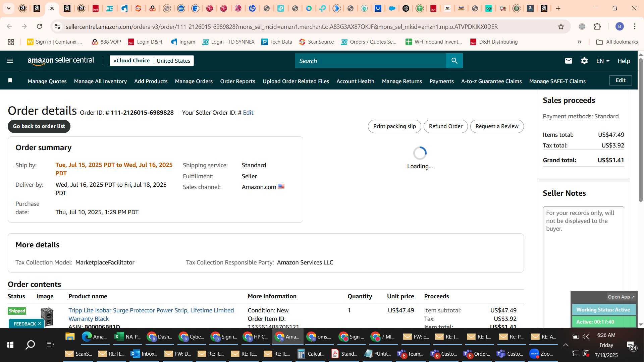Open Manage All Inventory menu
This screenshot has width=644, height=362.
(x=100, y=81)
